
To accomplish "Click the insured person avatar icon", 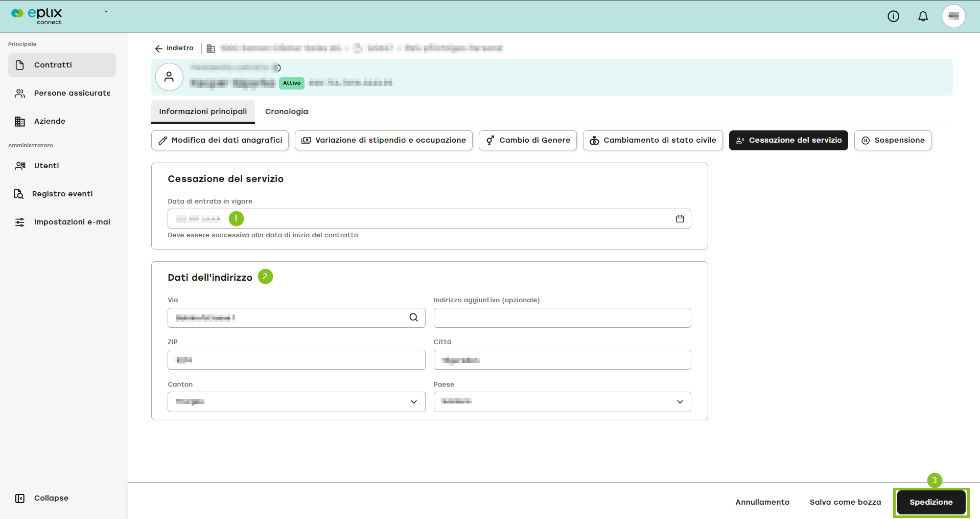I will (x=169, y=77).
